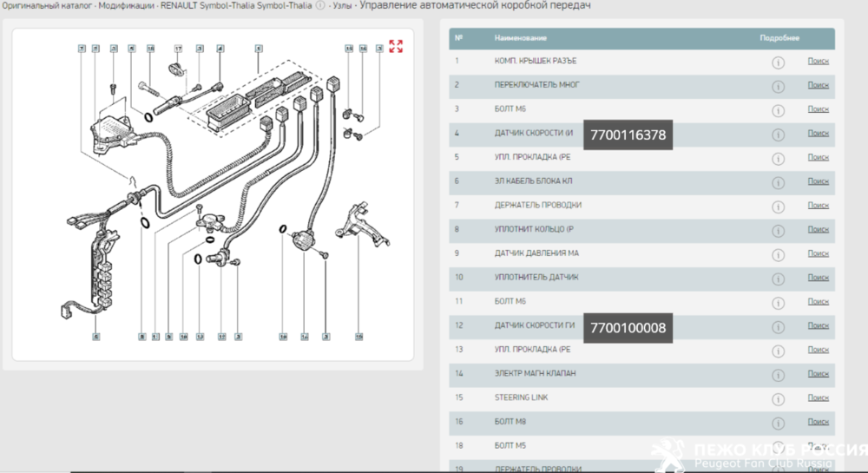Open info icon for row 13 УПЛ. ПРОКЛАДКА
Screen dimensions: 868x473
click(778, 351)
